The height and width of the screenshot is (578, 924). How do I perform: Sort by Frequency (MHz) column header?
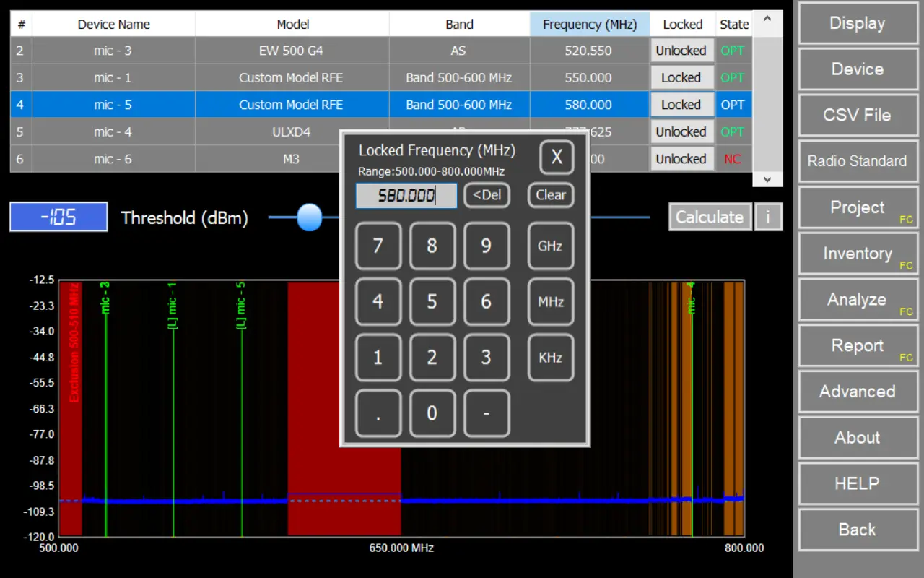(590, 25)
